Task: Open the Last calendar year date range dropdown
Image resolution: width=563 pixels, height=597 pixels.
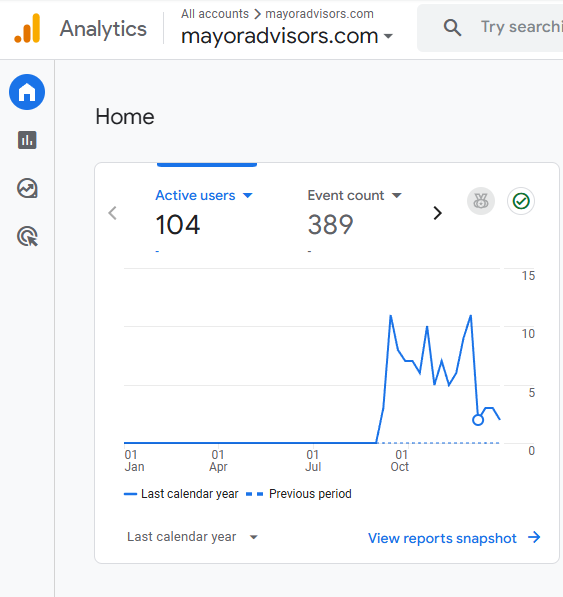Action: pos(192,537)
